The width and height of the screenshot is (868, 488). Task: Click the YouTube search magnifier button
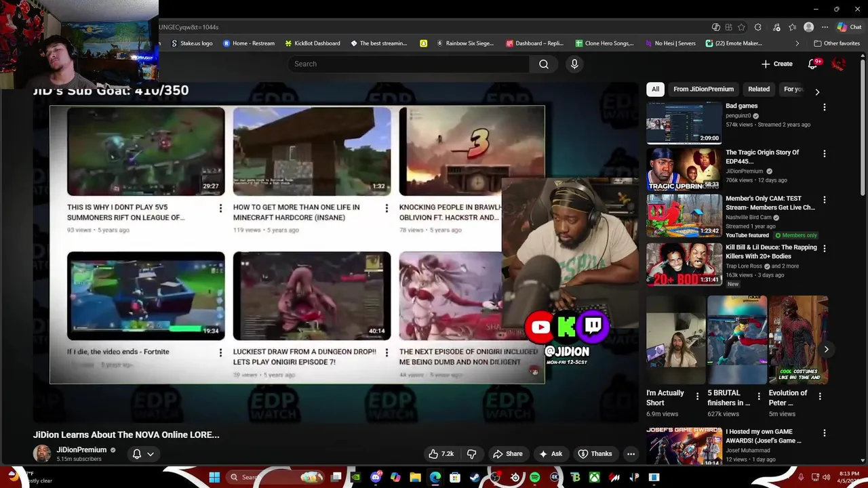pyautogui.click(x=544, y=64)
